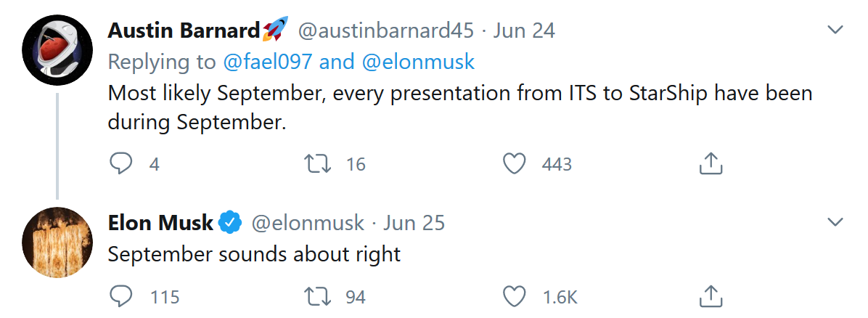
Task: Reply to Austin Barnard's tweet
Action: (x=121, y=165)
